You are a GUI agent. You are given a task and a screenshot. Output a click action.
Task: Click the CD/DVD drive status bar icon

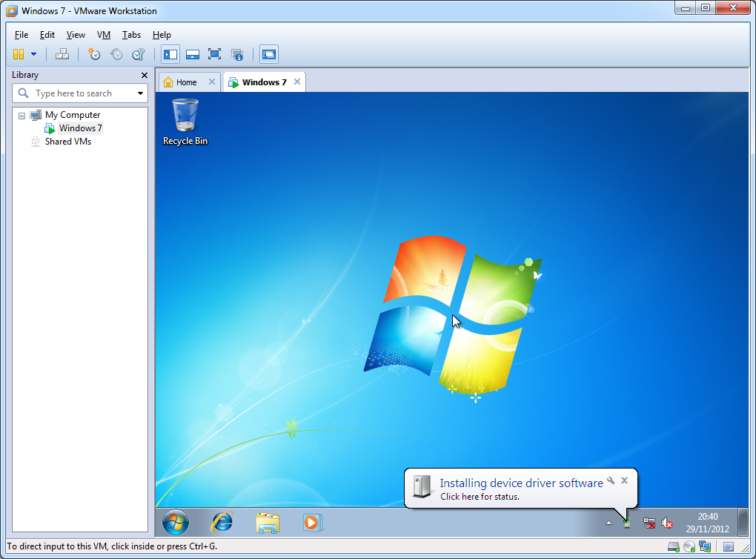(689, 547)
